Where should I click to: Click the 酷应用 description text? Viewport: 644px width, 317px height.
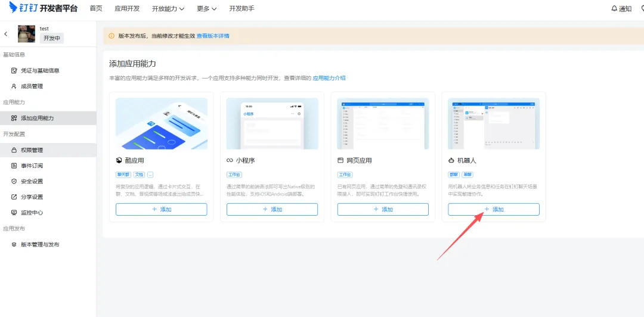(160, 190)
